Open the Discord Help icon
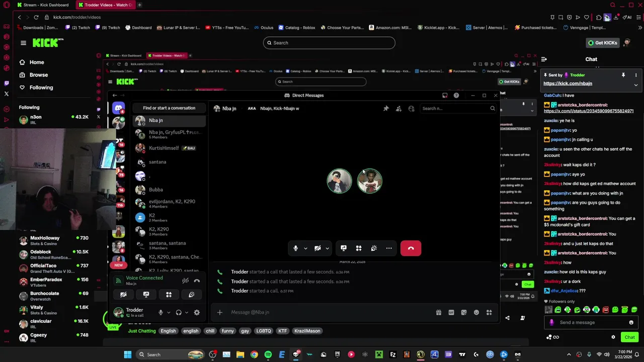This screenshot has width=644, height=362. tap(456, 95)
